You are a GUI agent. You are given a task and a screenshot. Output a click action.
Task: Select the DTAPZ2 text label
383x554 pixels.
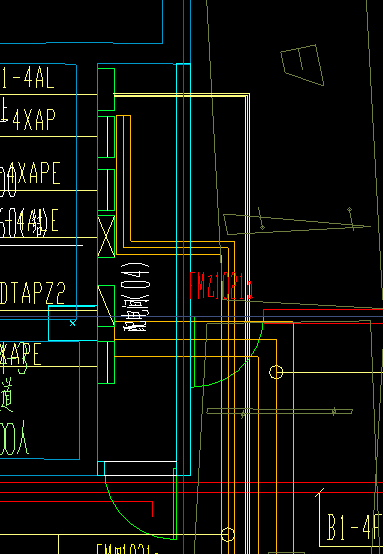coord(33,293)
